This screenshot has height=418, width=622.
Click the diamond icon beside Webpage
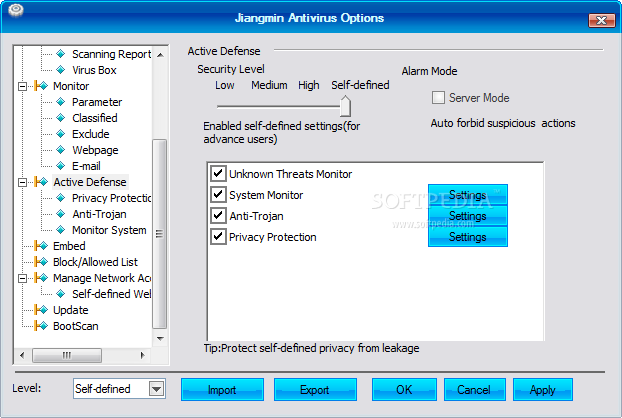tap(61, 150)
